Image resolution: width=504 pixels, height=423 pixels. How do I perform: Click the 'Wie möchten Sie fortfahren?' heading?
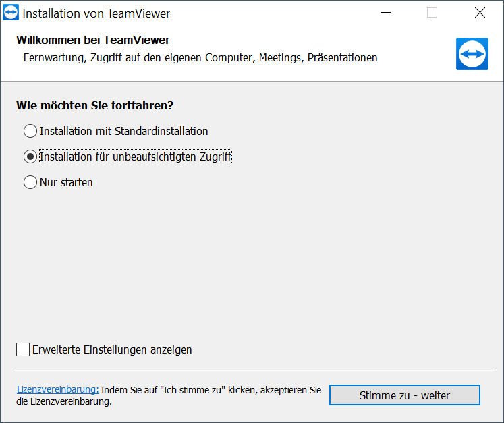(x=95, y=105)
